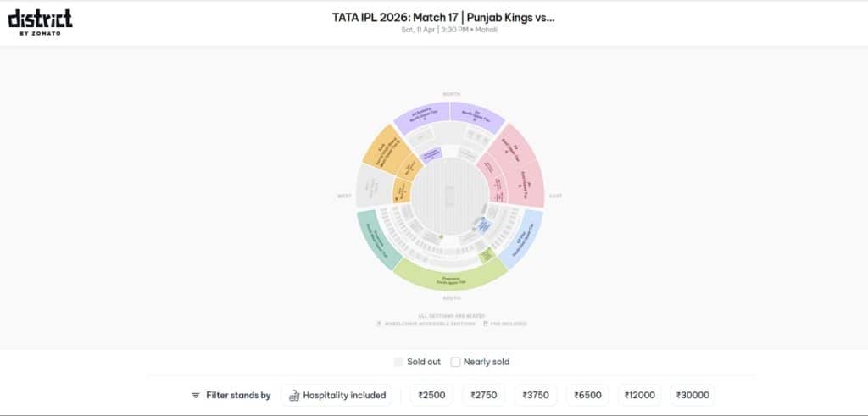Choose the ₹6500 price filter

pyautogui.click(x=587, y=396)
